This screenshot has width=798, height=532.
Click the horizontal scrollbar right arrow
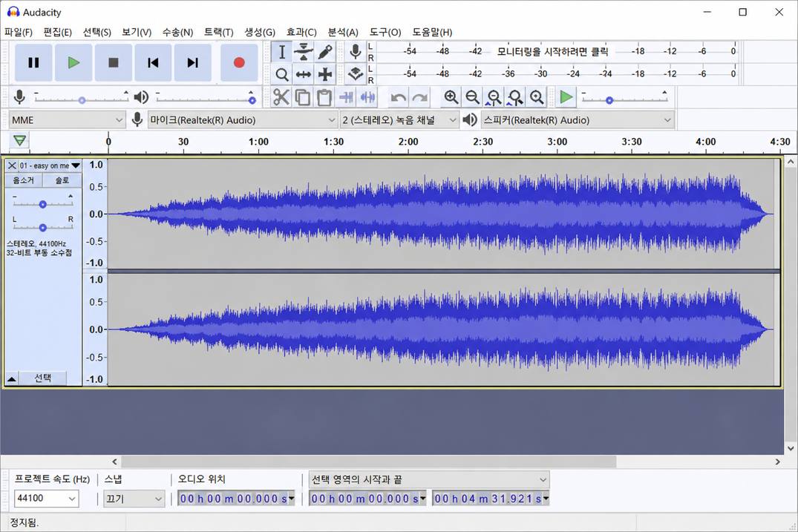[778, 462]
